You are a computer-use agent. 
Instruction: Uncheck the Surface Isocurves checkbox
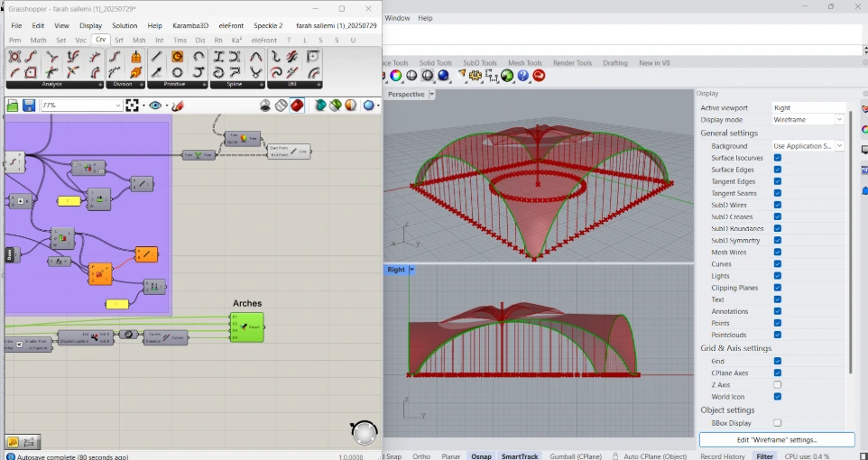(777, 158)
